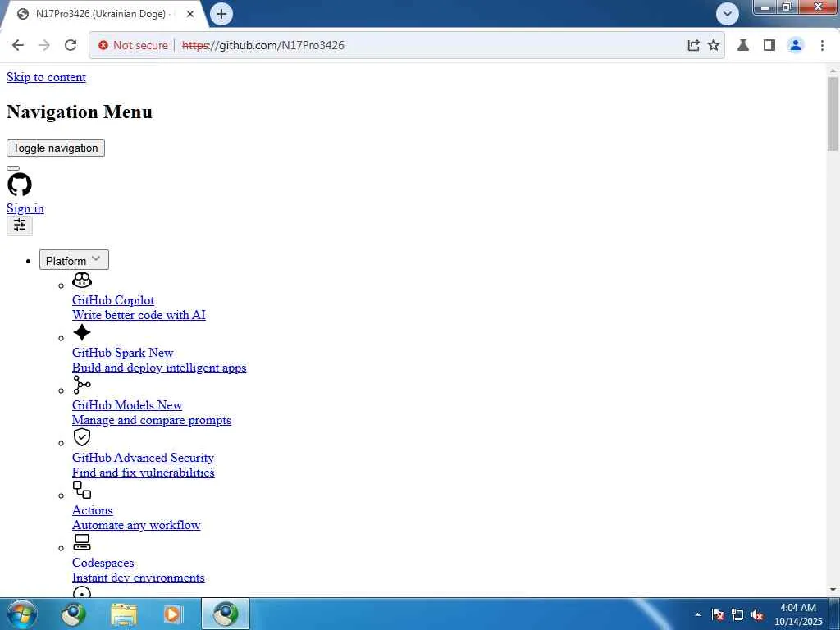Click the vertical scrollbar thumb
The image size is (840, 630).
click(x=833, y=114)
